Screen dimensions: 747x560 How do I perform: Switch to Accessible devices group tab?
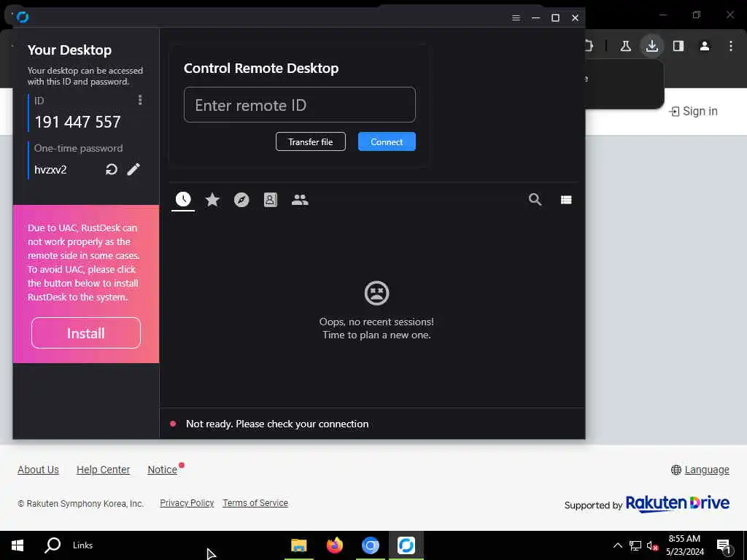(x=300, y=200)
